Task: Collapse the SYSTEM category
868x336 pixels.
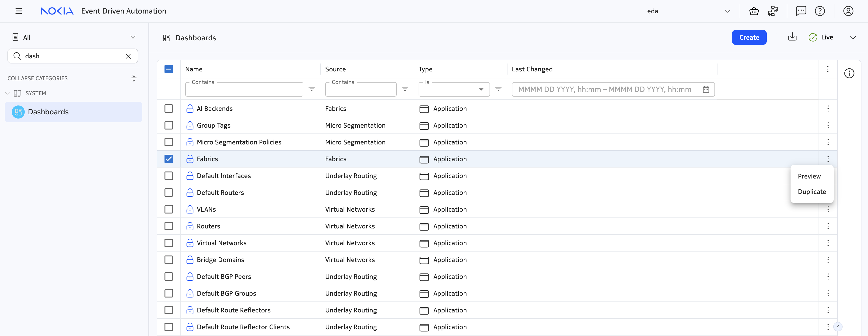Action: pos(7,93)
